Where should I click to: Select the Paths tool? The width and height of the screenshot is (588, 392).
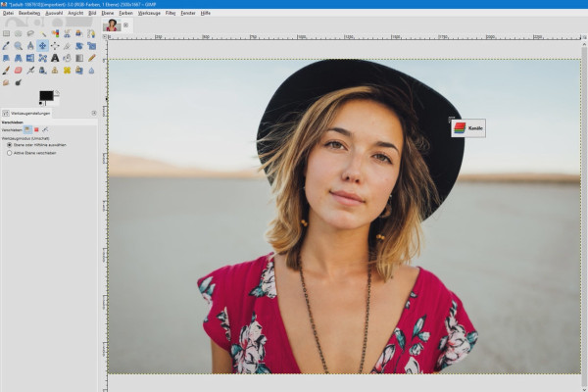pos(91,33)
